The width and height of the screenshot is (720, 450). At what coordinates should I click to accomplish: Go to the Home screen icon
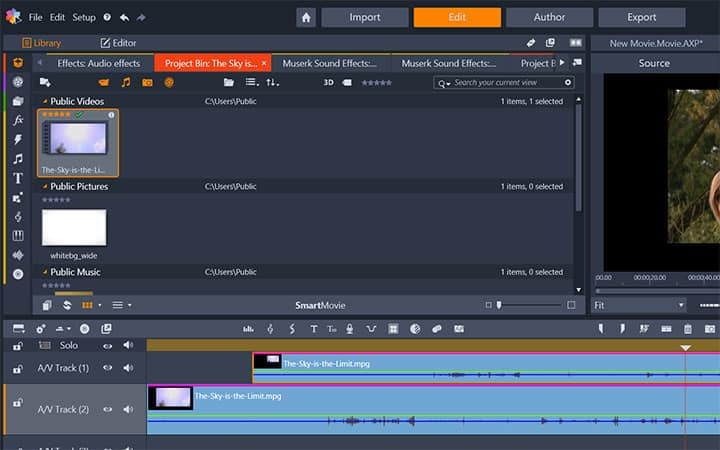pyautogui.click(x=306, y=17)
